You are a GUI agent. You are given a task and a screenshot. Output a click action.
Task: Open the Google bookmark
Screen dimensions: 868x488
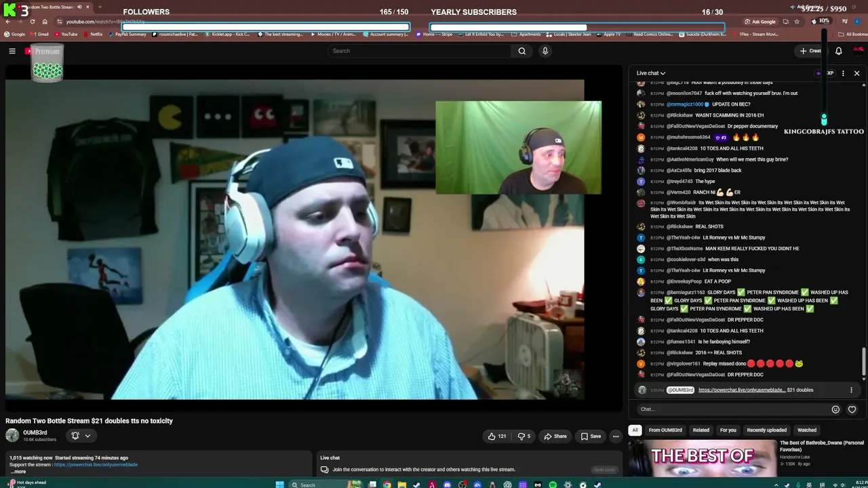(15, 34)
